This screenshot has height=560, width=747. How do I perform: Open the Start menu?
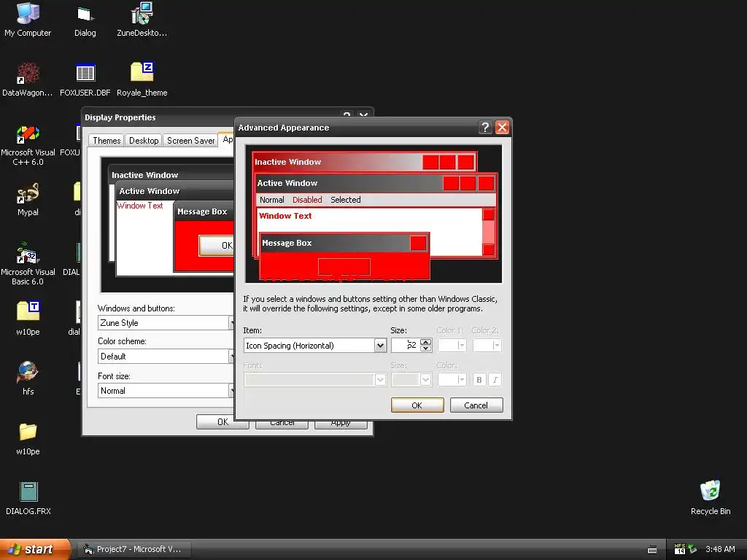click(34, 549)
